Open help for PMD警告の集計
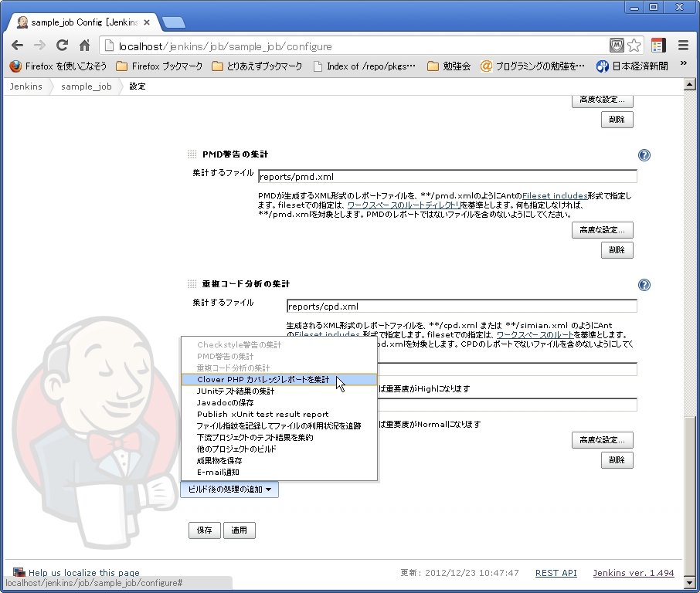 [x=644, y=155]
